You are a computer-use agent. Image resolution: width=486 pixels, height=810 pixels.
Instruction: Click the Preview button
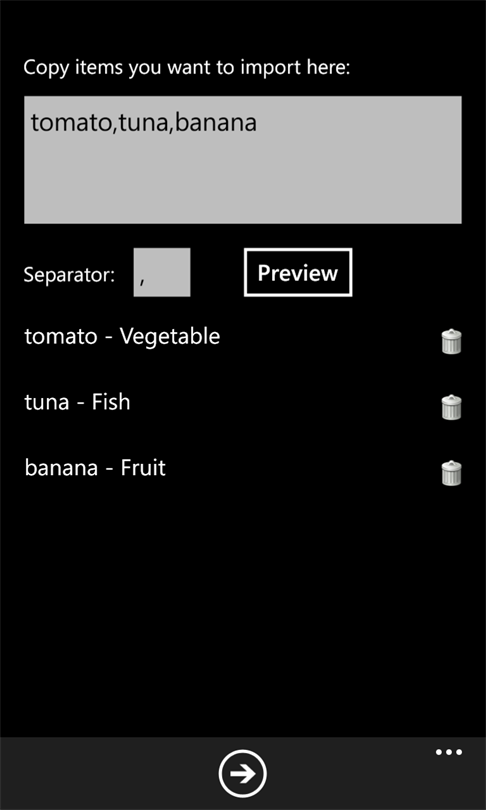tap(298, 272)
